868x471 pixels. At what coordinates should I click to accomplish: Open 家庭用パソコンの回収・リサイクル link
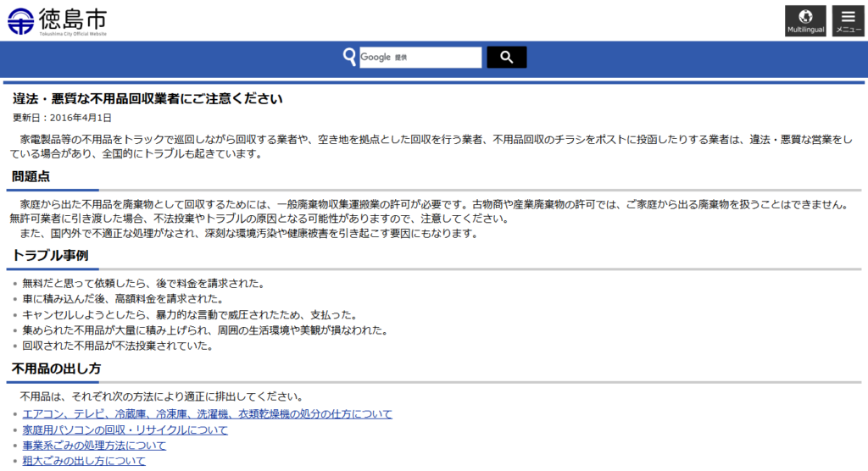[x=125, y=429]
